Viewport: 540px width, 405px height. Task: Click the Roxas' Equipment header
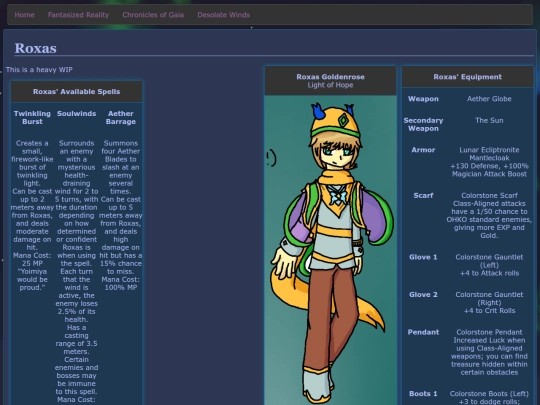coord(467,77)
